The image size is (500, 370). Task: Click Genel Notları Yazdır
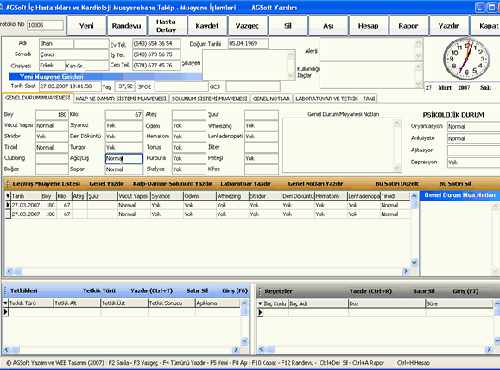315,184
